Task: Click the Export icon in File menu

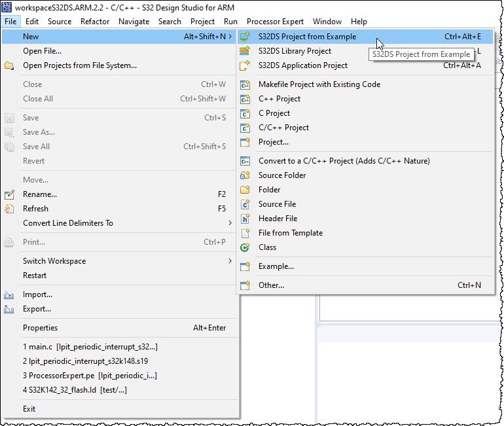Action: (x=9, y=309)
